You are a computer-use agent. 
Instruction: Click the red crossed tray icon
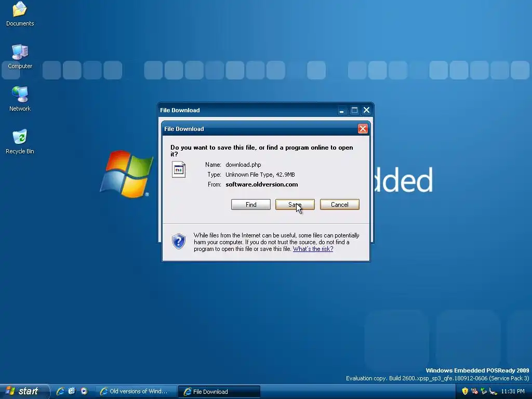[474, 391]
